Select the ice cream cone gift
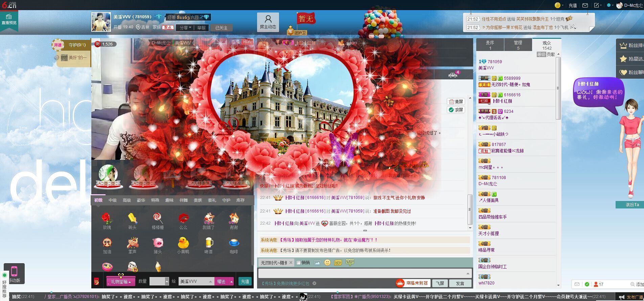 (x=158, y=267)
